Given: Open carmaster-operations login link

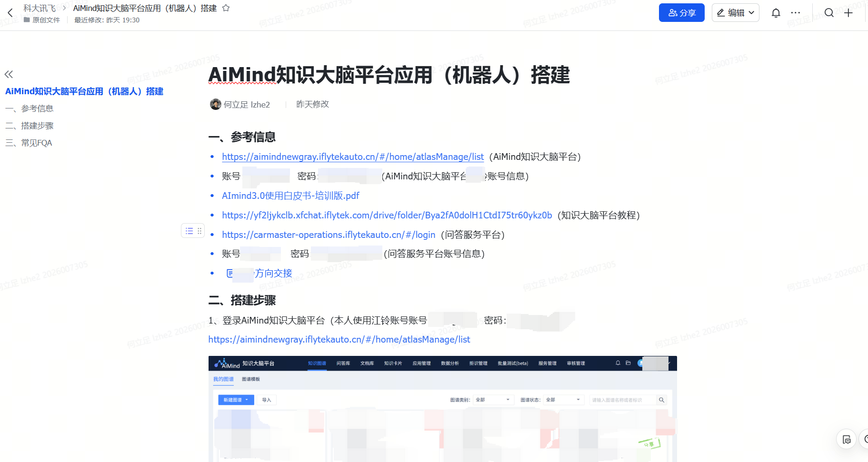Looking at the screenshot, I should pos(329,235).
